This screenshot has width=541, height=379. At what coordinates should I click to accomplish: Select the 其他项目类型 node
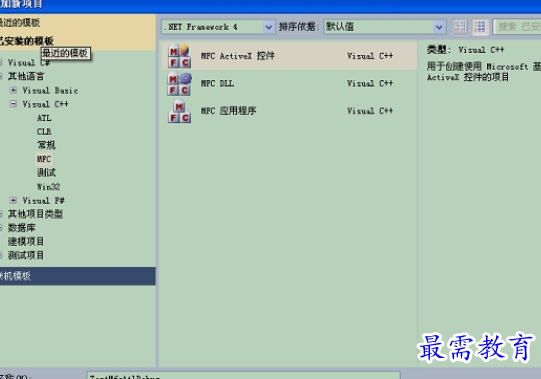click(35, 214)
